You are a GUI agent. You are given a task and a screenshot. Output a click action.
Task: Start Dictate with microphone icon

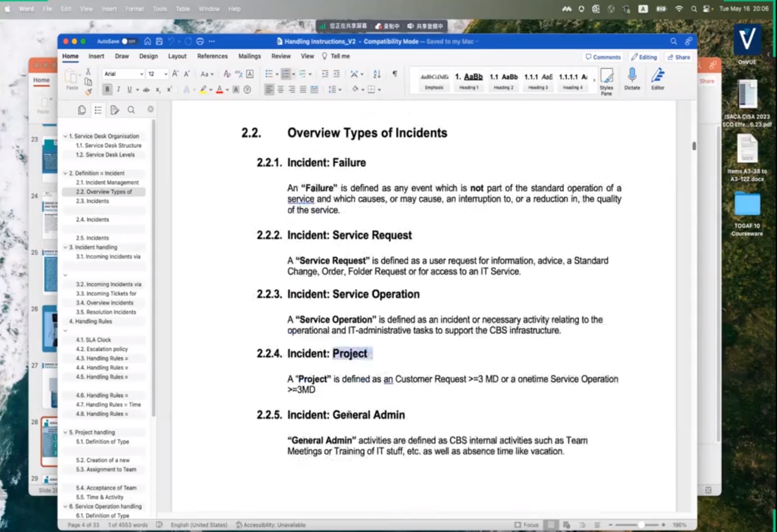tap(632, 79)
